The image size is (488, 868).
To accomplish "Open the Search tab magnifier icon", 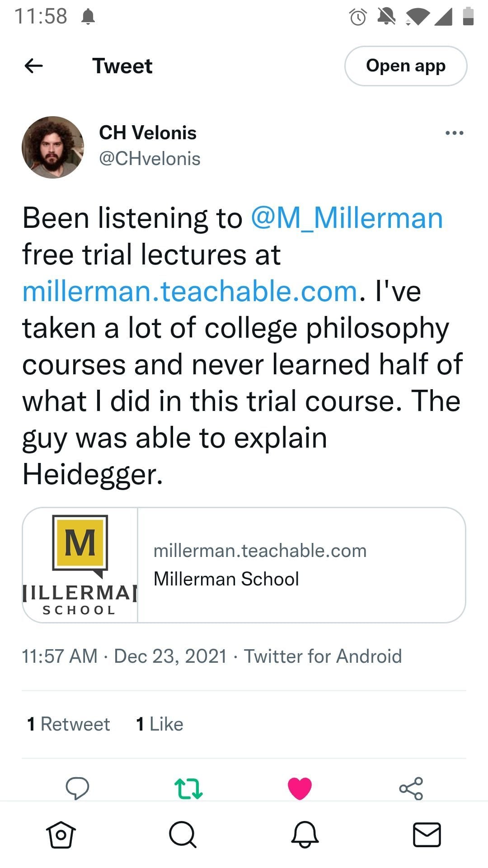I will pos(183,835).
